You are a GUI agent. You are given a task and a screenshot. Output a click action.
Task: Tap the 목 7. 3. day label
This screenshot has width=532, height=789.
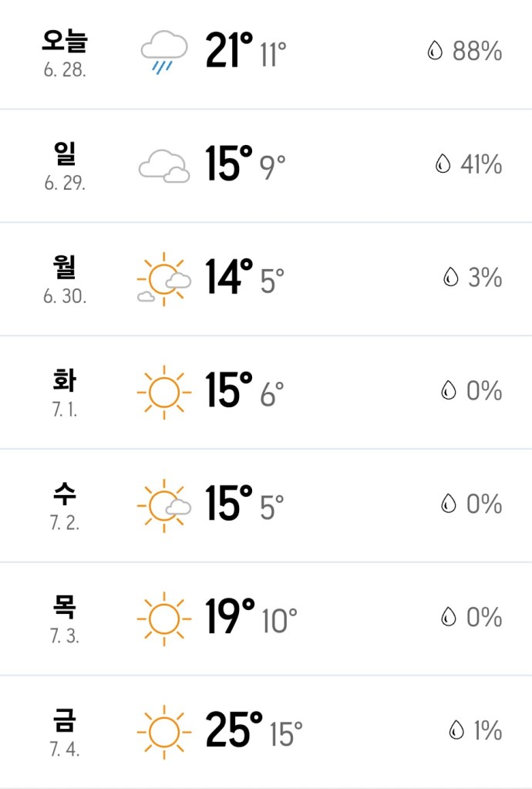pos(65,617)
